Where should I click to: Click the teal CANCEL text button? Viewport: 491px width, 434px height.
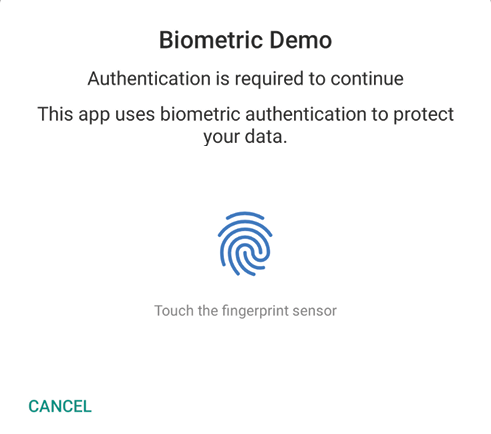60,406
